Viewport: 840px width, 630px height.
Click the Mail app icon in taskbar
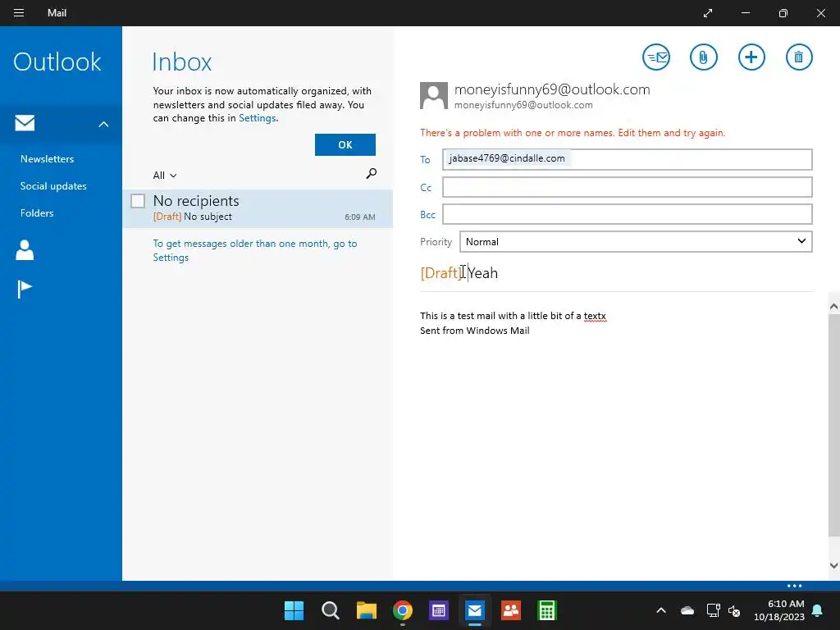point(475,610)
